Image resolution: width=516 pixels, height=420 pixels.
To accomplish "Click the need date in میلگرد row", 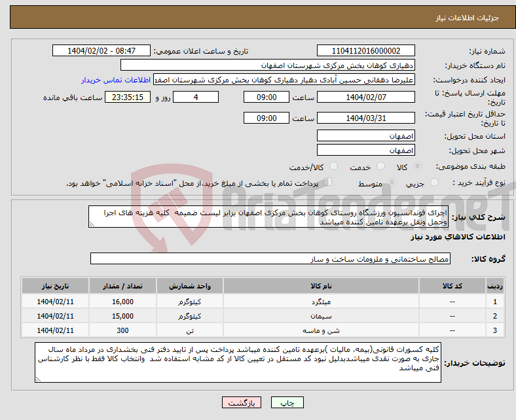I will [x=55, y=302].
